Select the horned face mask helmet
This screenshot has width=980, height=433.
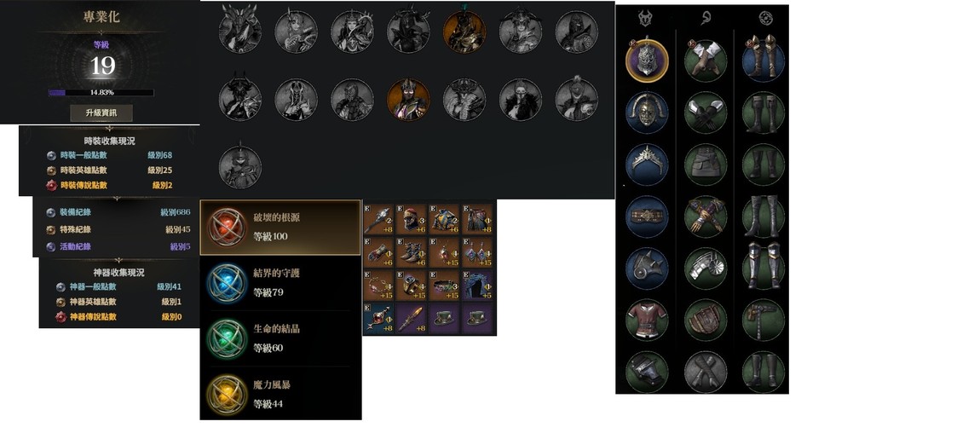click(647, 113)
